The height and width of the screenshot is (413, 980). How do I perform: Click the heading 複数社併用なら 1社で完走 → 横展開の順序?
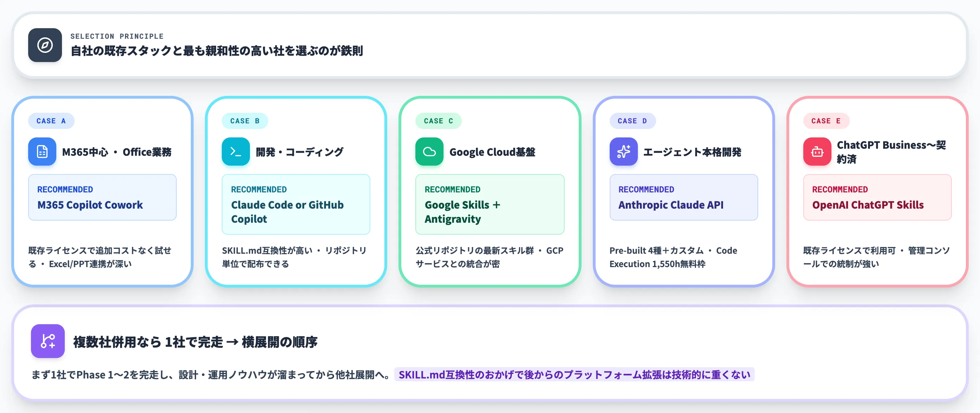pos(195,342)
